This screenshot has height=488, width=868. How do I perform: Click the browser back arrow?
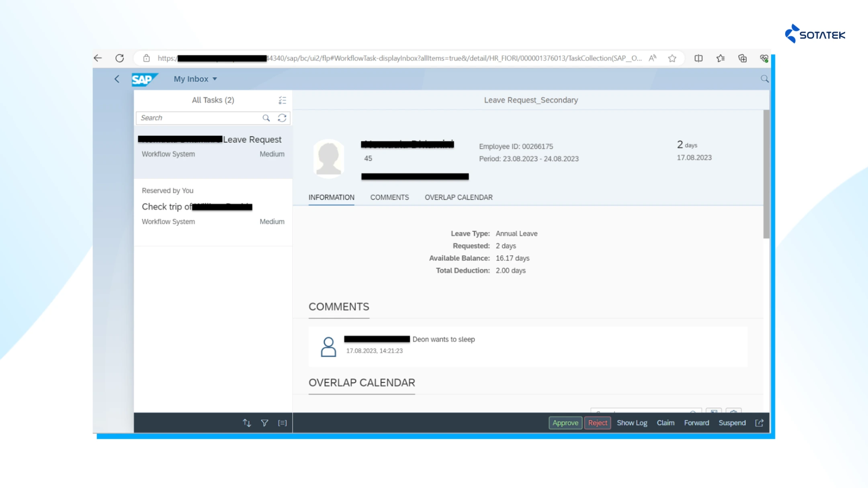[98, 58]
